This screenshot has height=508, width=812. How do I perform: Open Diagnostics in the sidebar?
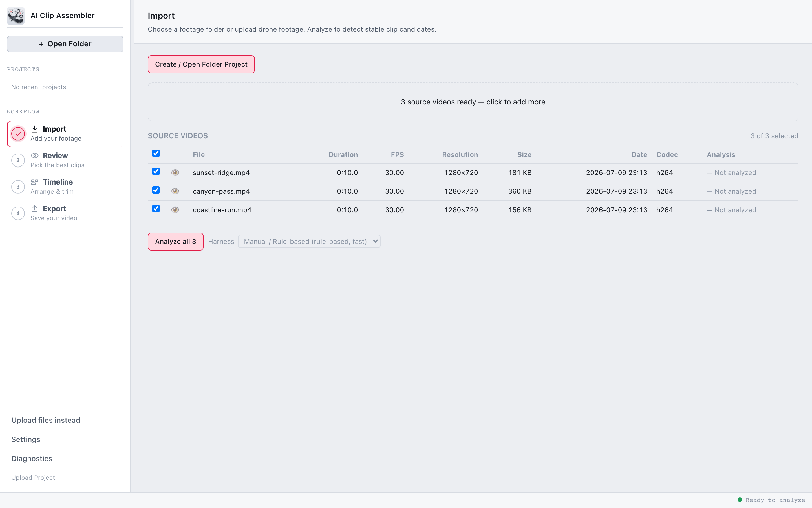tap(32, 459)
